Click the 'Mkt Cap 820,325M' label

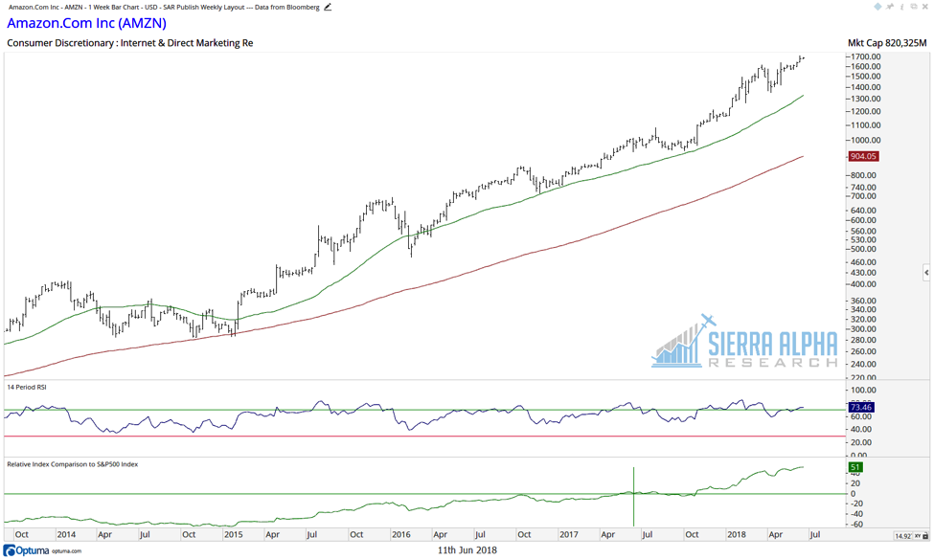point(887,43)
